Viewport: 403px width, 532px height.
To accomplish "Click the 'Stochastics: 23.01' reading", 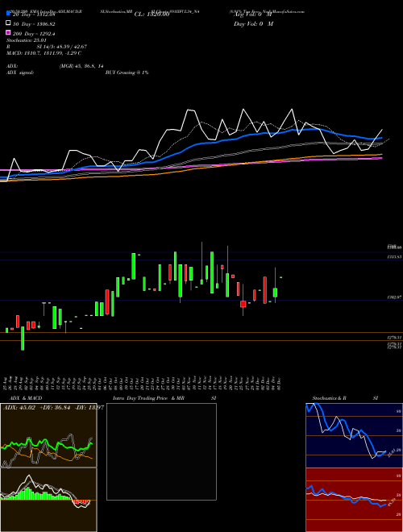I will click(25, 41).
